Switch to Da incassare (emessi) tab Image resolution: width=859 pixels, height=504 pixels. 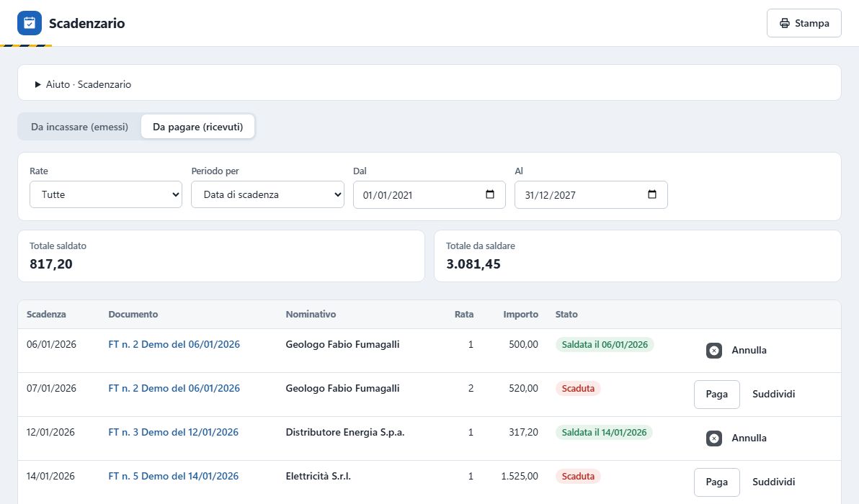tap(79, 127)
